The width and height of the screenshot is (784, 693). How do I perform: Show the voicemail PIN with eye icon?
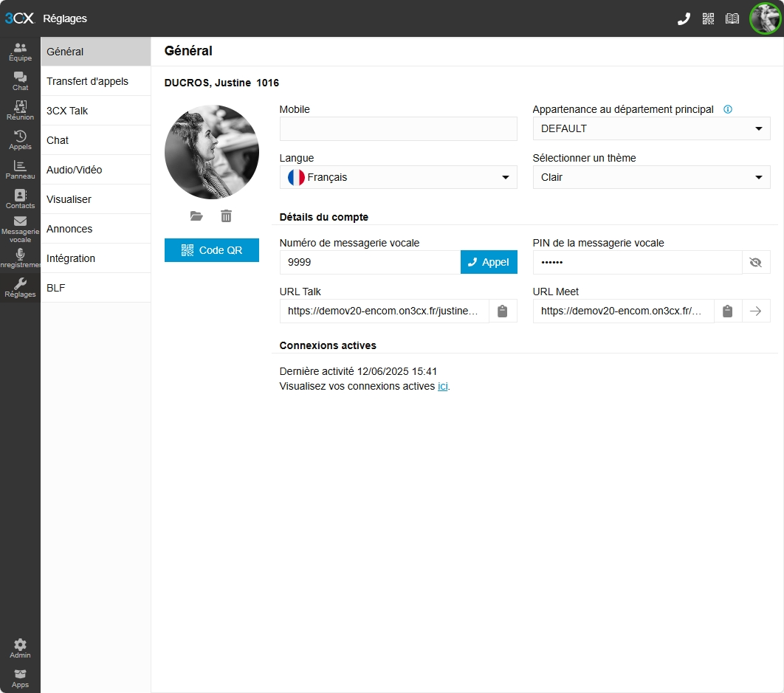pyautogui.click(x=755, y=263)
